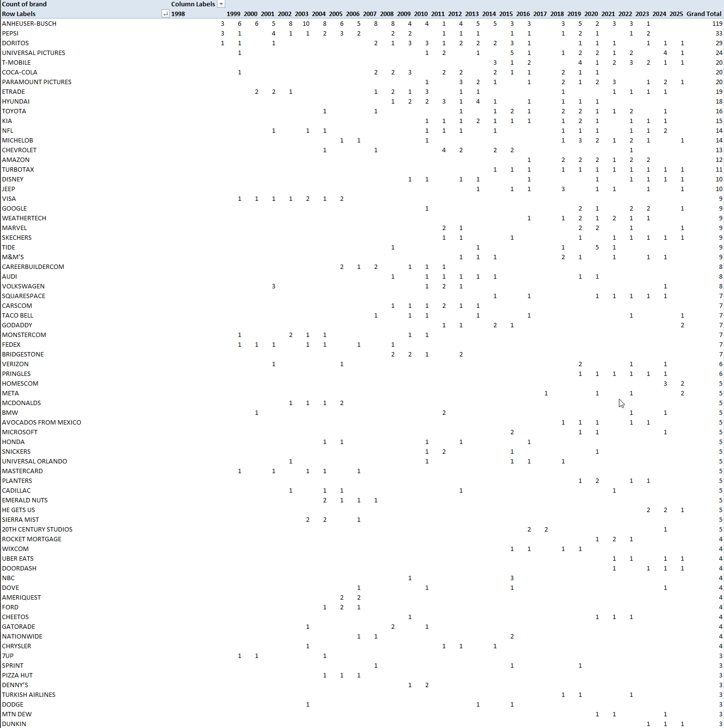
Task: Select the TURBOTAX row label
Action: 18,169
